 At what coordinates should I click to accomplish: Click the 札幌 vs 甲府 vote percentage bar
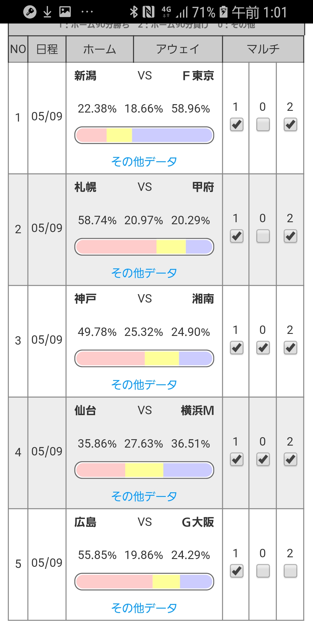(144, 247)
